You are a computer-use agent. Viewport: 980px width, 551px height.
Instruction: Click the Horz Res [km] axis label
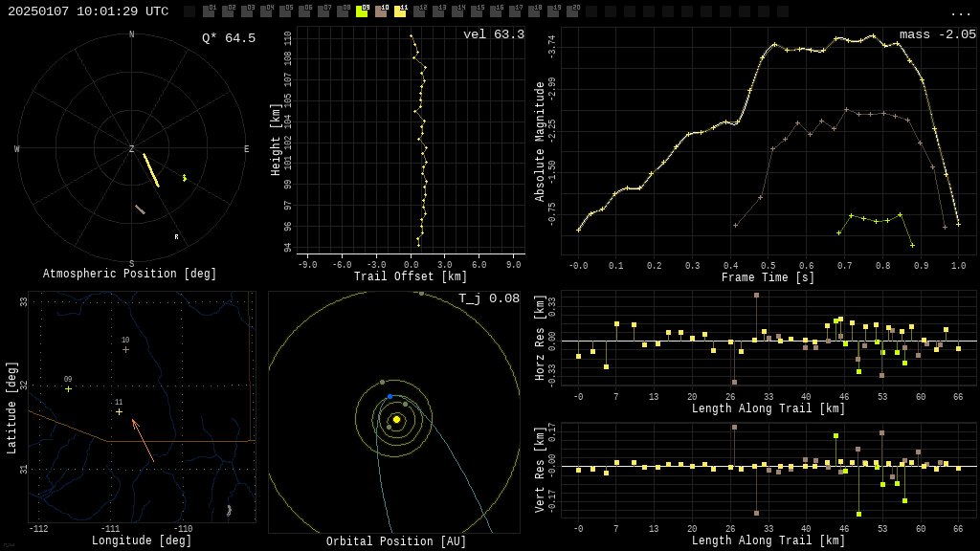pos(540,338)
